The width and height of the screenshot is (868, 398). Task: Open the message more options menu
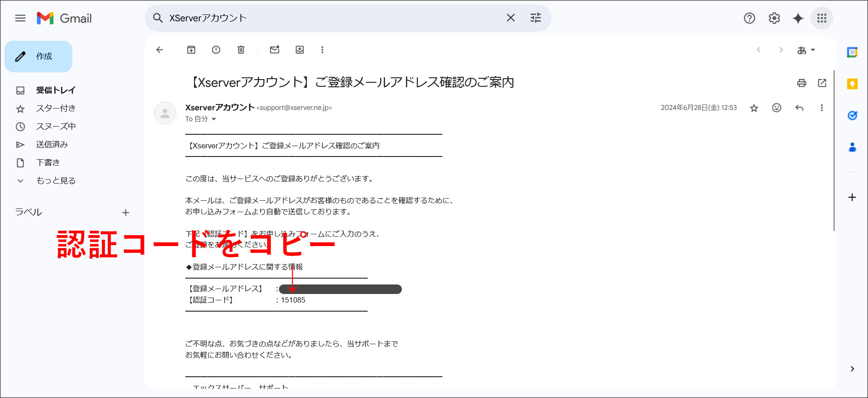tap(822, 108)
